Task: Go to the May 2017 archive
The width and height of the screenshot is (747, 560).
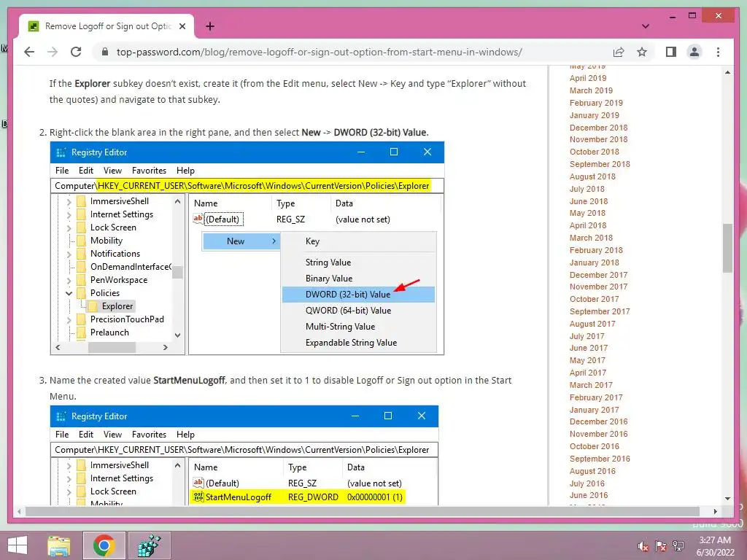Action: [x=587, y=360]
